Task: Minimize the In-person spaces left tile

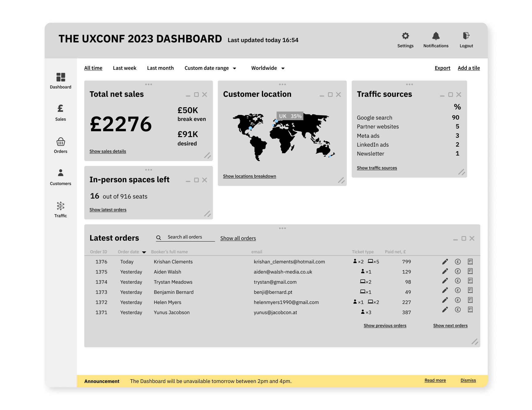Action: pyautogui.click(x=188, y=181)
